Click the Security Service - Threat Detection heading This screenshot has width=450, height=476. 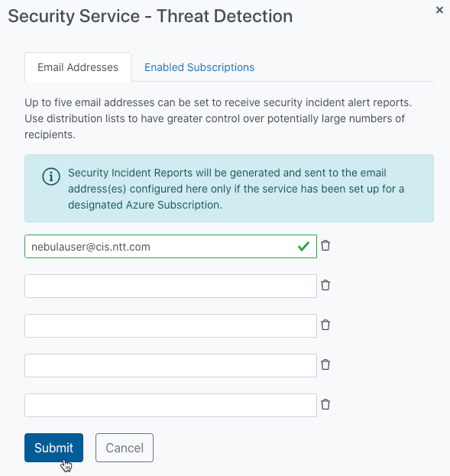[x=151, y=16]
